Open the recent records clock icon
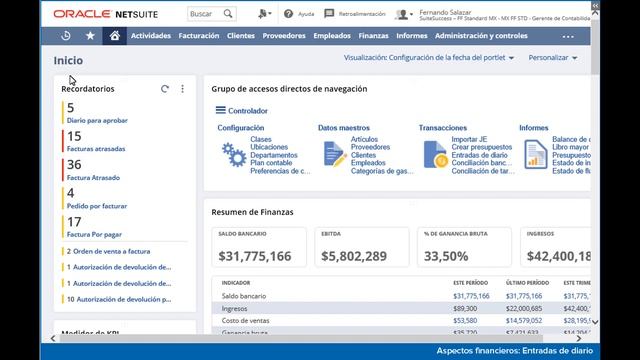 click(x=66, y=36)
